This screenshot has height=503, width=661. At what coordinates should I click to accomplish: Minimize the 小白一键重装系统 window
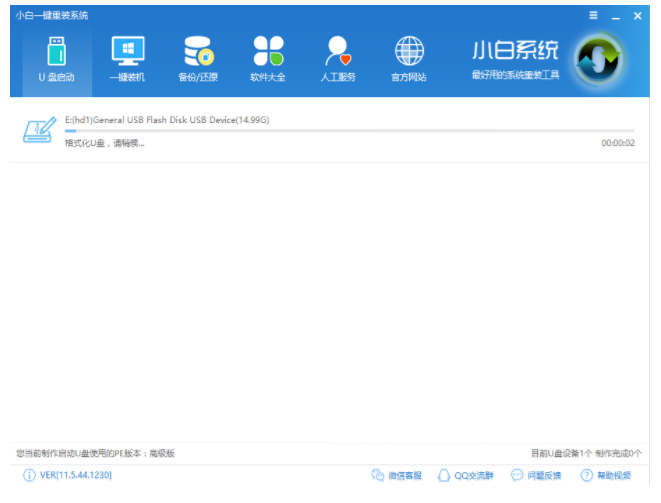tap(616, 15)
